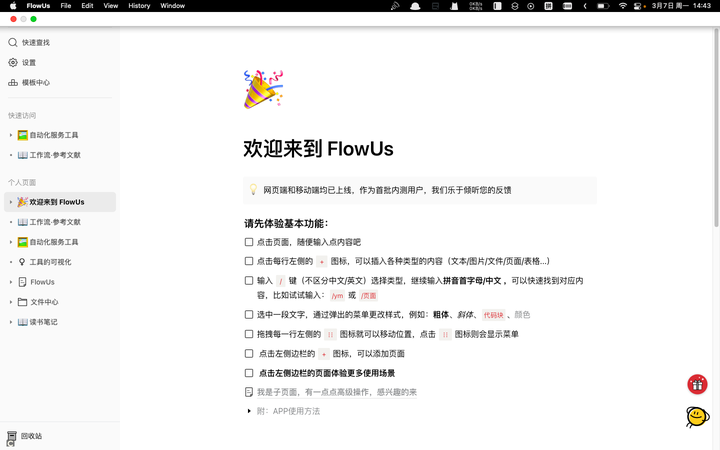Image resolution: width=720 pixels, height=450 pixels.
Task: Open the template center icon
Action: 13,83
